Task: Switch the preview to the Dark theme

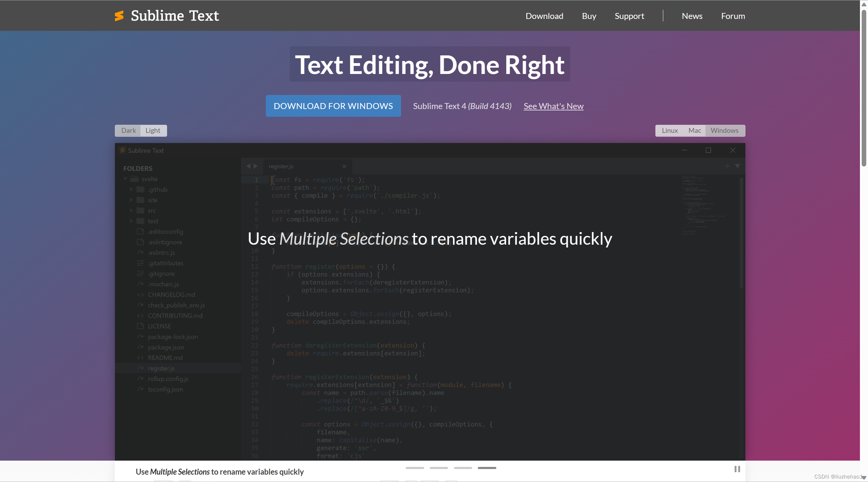Action: pyautogui.click(x=128, y=130)
